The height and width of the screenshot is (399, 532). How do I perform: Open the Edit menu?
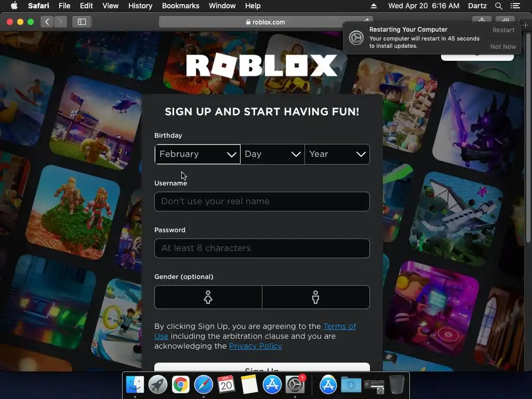click(x=86, y=6)
